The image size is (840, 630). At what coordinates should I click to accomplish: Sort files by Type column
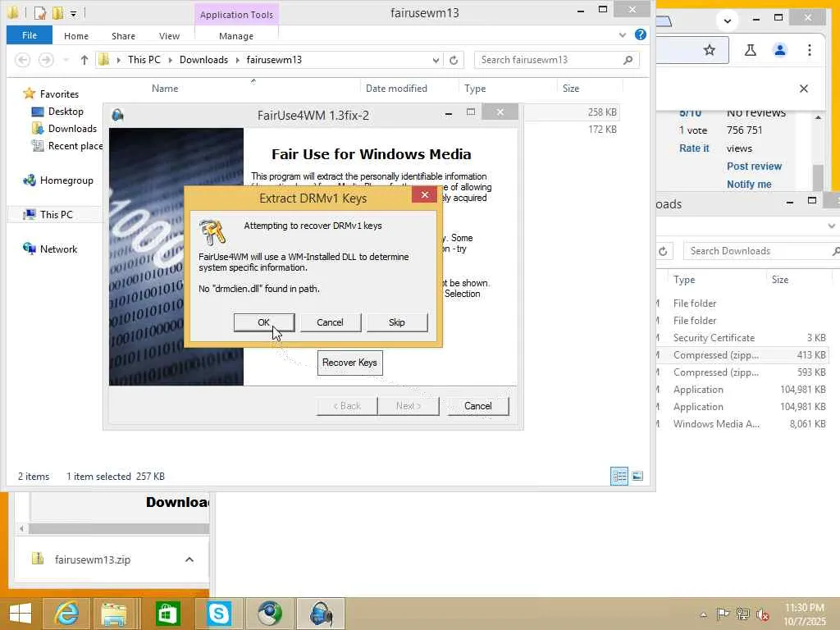(475, 89)
